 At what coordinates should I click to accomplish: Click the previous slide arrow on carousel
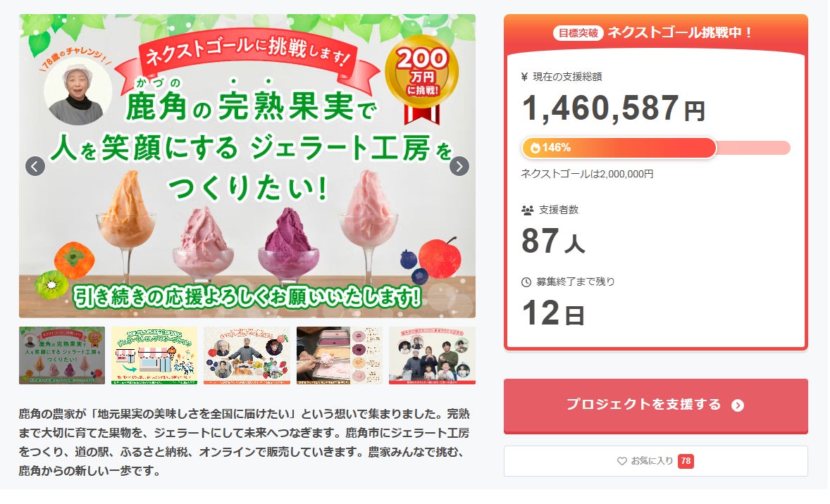click(x=35, y=166)
